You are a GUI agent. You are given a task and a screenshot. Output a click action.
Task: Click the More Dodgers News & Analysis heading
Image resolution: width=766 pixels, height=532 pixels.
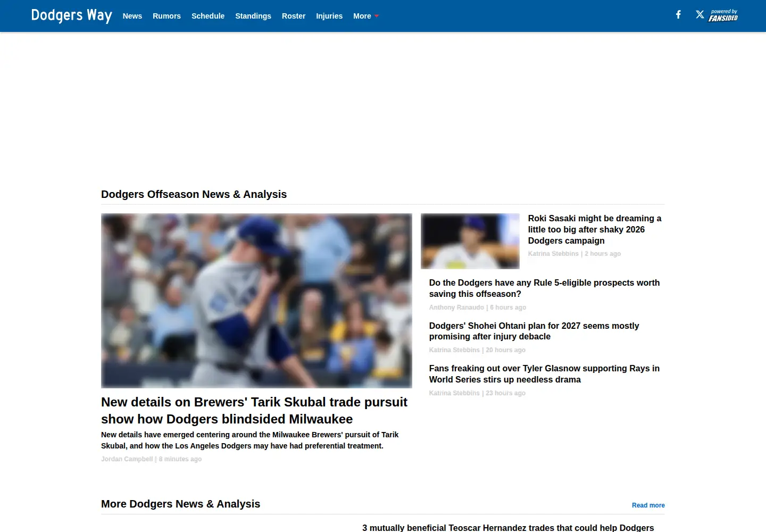coord(180,504)
